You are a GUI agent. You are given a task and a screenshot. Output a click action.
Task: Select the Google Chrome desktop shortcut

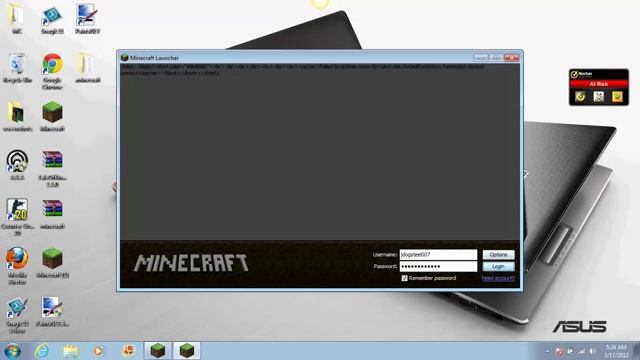pos(52,71)
